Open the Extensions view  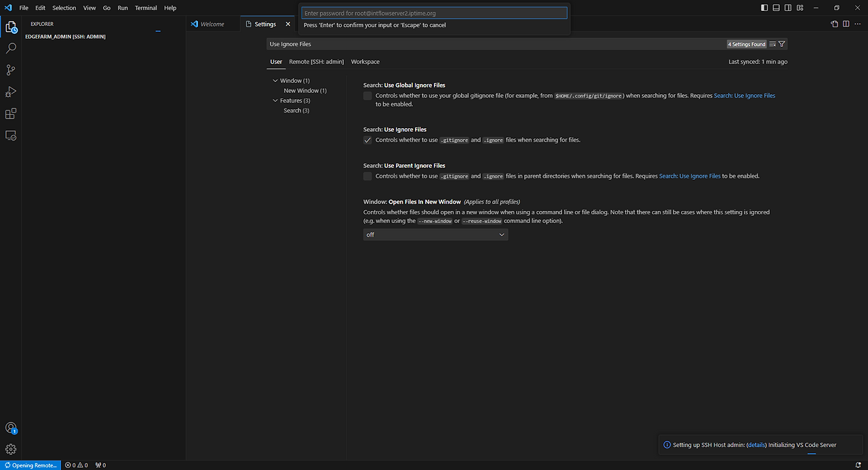tap(10, 113)
